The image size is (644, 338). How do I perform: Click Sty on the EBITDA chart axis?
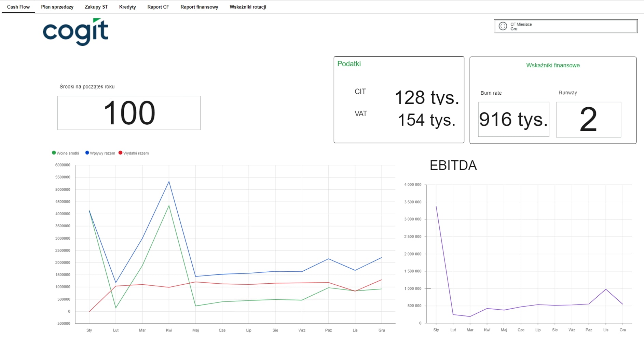(x=436, y=330)
